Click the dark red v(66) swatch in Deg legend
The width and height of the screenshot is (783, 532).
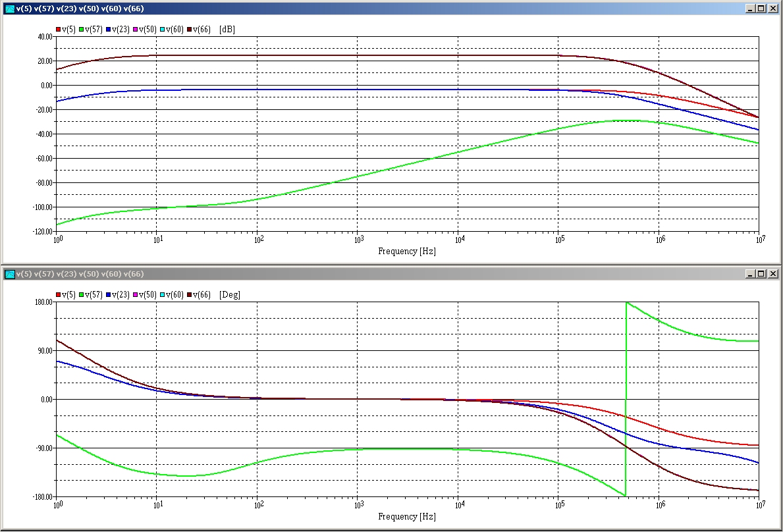pyautogui.click(x=190, y=295)
